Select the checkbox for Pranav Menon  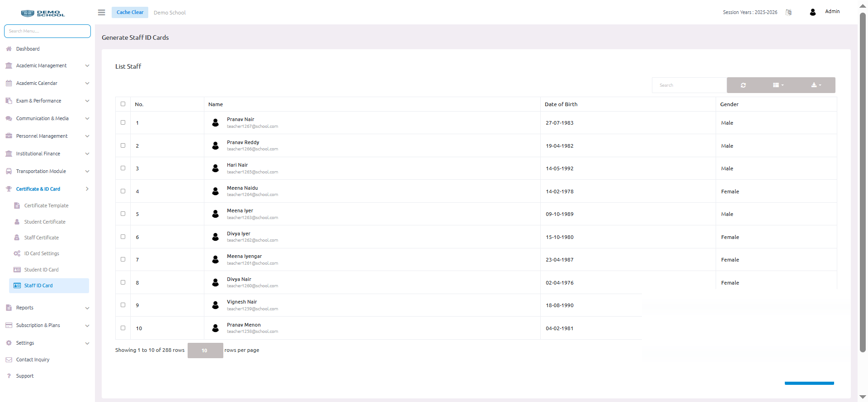123,328
